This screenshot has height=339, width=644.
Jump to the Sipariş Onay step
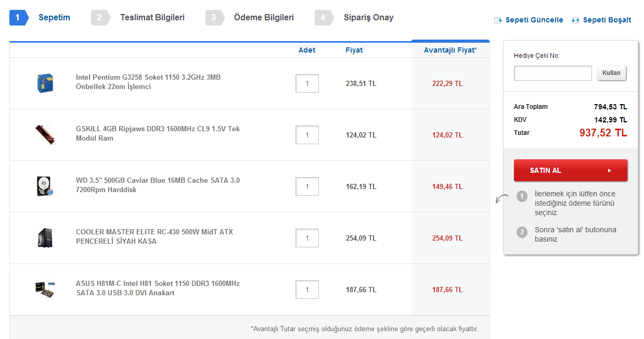click(x=368, y=18)
